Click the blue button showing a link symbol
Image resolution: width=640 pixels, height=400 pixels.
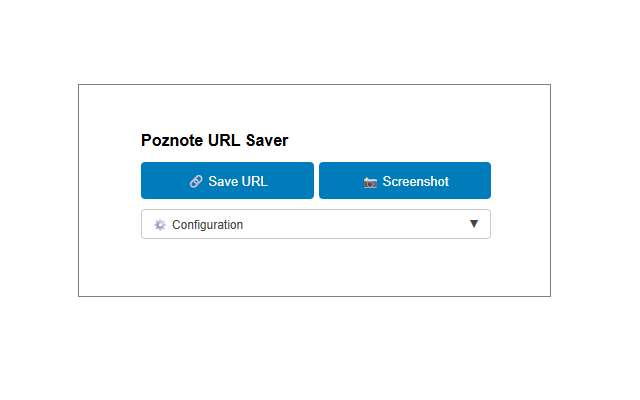point(227,180)
